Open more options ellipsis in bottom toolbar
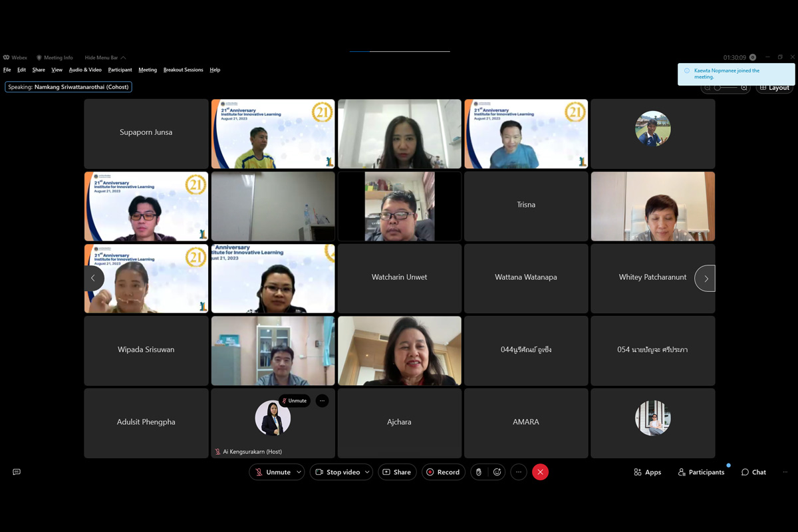This screenshot has width=798, height=532. pyautogui.click(x=519, y=472)
